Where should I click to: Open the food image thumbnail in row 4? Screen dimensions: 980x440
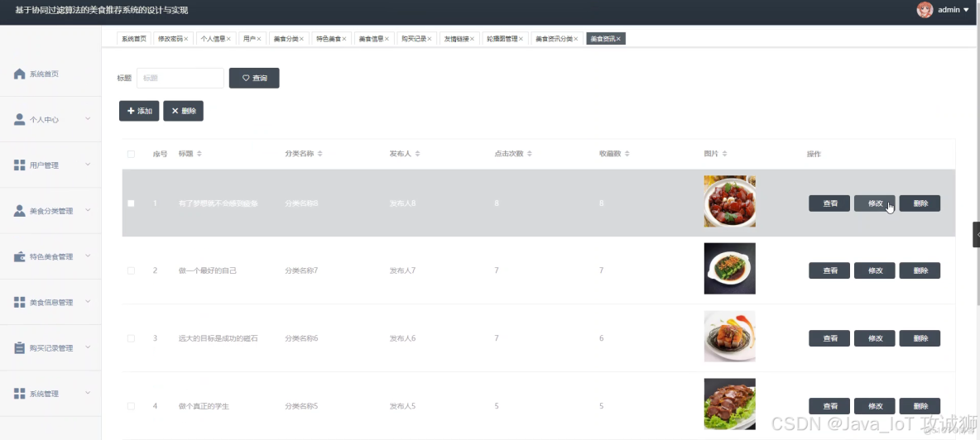[729, 404]
